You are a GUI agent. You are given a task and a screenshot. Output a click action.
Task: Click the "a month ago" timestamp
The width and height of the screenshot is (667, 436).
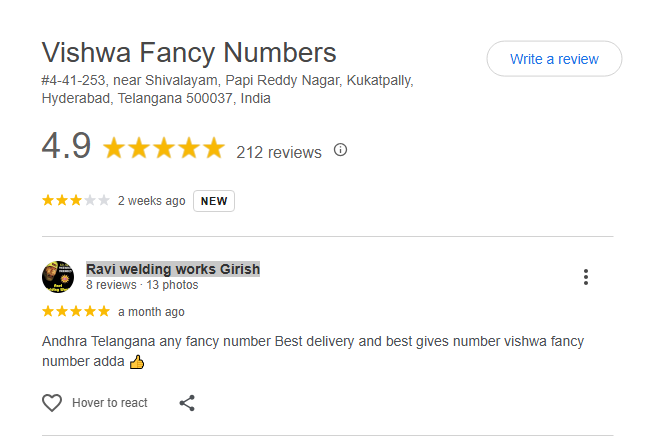(x=151, y=312)
